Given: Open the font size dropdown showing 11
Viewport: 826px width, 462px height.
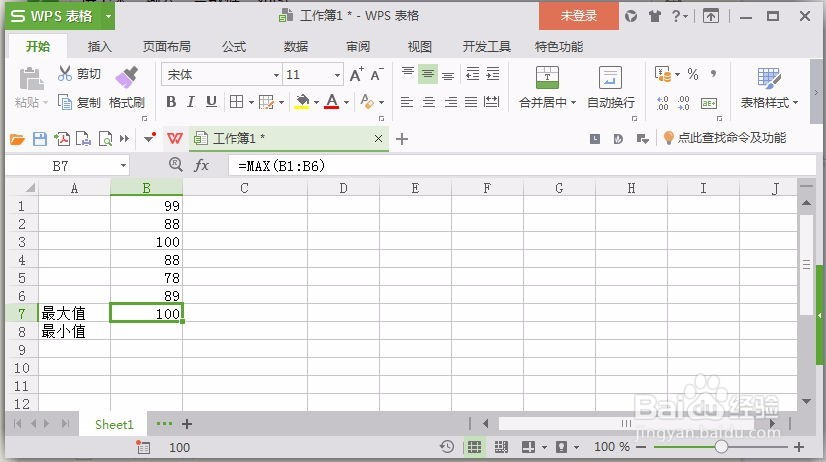Looking at the screenshot, I should tap(337, 75).
